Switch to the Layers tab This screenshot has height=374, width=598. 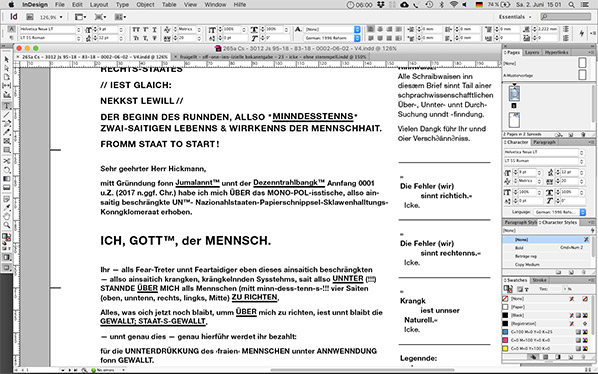click(x=532, y=52)
